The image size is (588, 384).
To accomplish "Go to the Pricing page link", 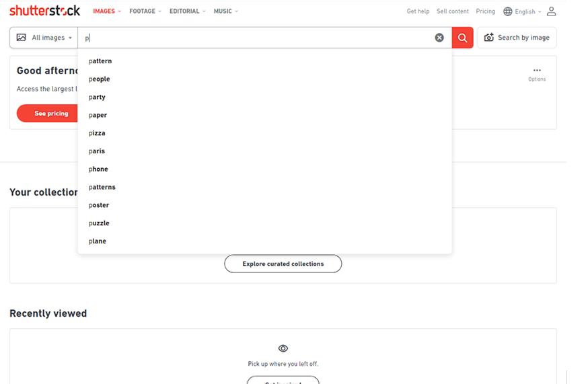I will pos(485,11).
